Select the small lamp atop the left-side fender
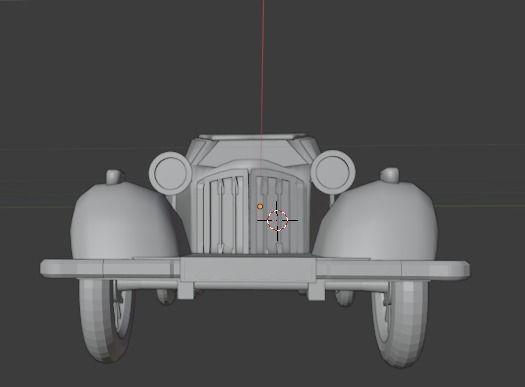This screenshot has width=525, height=387. [x=114, y=176]
